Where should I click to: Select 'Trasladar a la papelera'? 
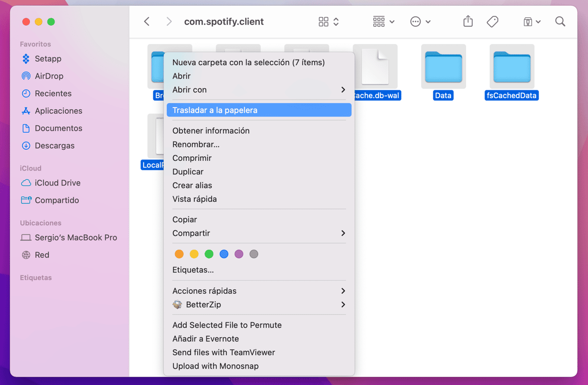tap(259, 110)
